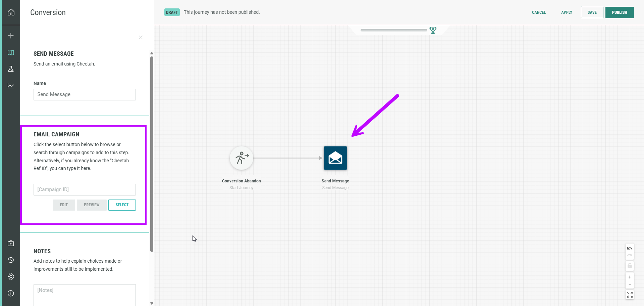Open the experiments flask icon

click(x=11, y=69)
